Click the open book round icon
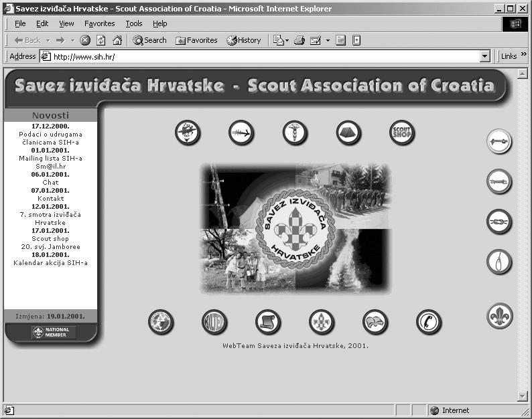 [375, 322]
